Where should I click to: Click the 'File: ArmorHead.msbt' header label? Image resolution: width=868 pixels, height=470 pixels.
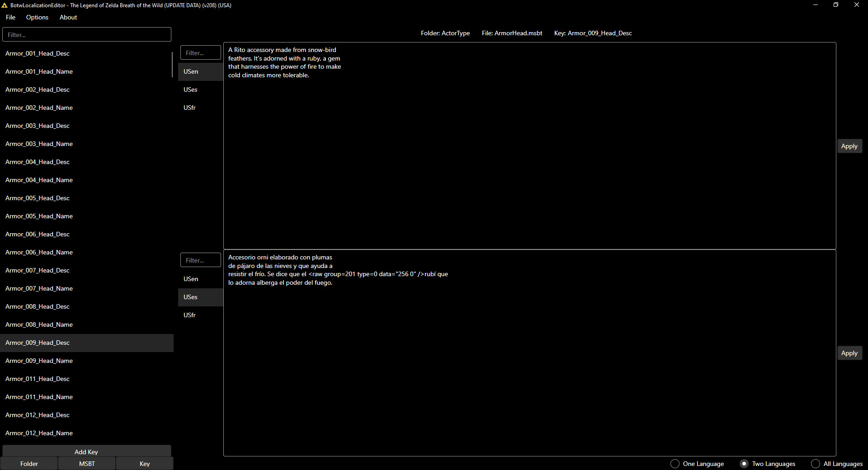coord(512,33)
